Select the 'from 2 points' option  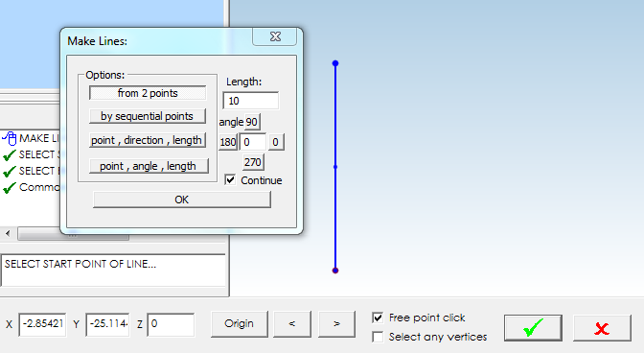tap(148, 93)
